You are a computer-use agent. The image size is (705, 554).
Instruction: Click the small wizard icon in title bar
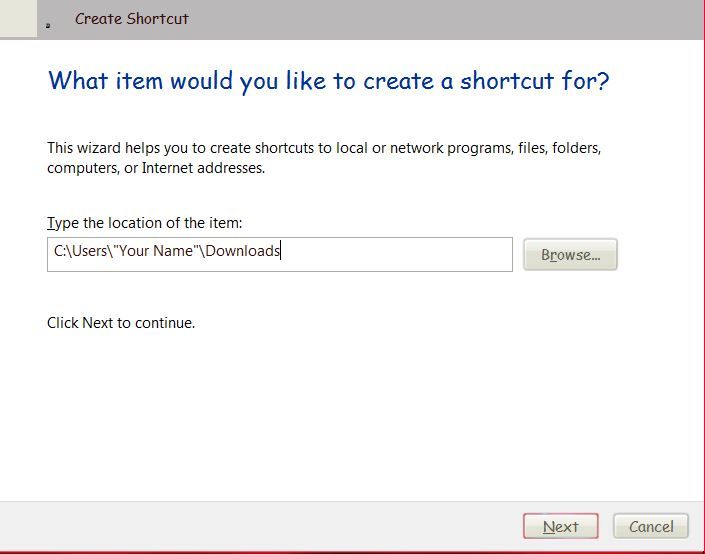[x=48, y=24]
